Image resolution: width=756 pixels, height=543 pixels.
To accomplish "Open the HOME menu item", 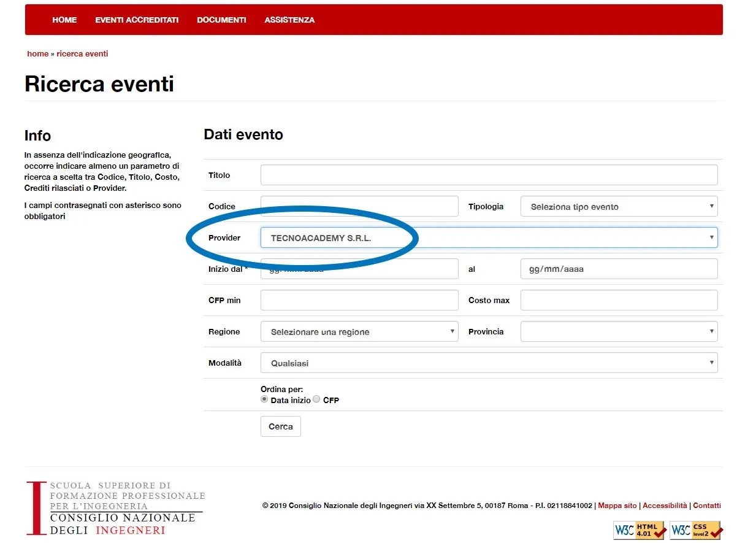I will click(64, 20).
